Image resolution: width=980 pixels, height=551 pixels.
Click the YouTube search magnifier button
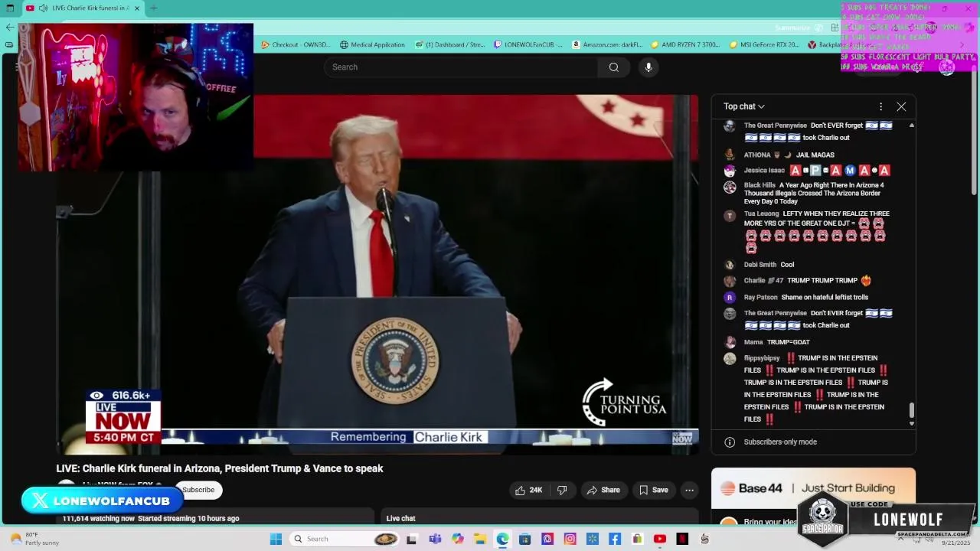(613, 67)
